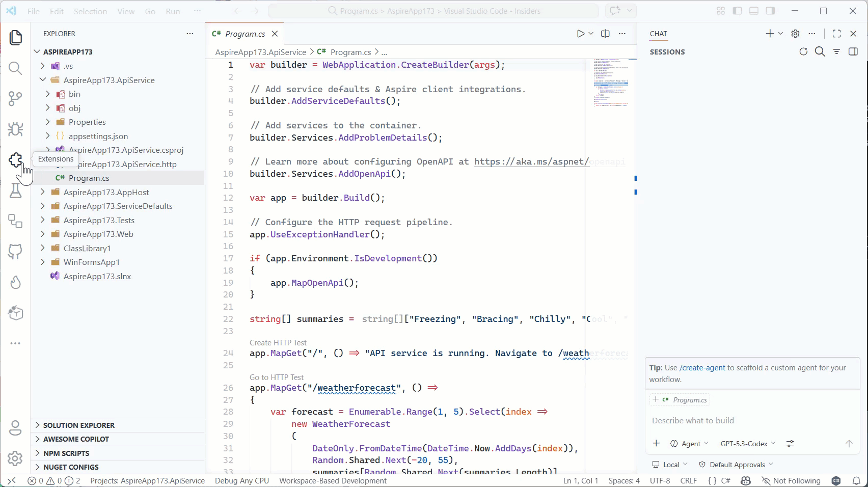
Task: Open Sessions search icon in Chat panel
Action: pos(820,51)
